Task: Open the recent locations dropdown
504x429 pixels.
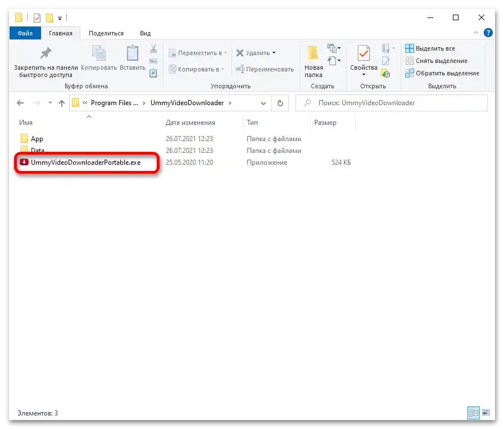Action: click(50, 103)
